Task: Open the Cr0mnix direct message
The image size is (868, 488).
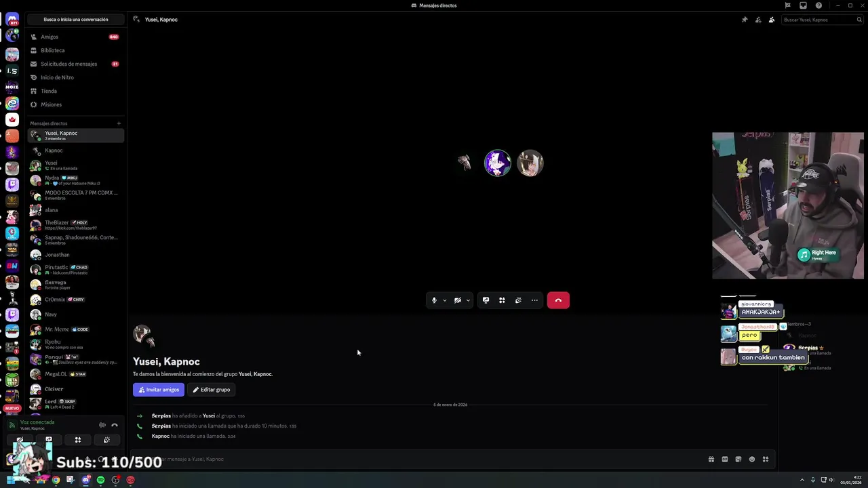Action: click(x=75, y=300)
